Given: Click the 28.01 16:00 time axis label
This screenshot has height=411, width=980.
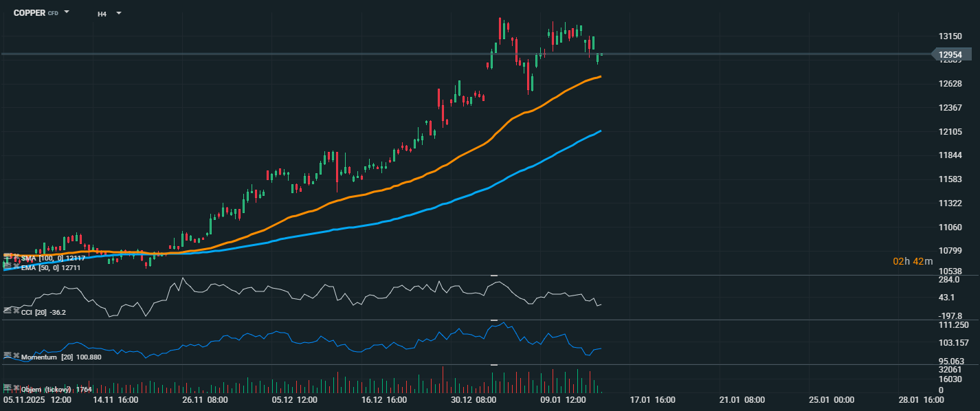Looking at the screenshot, I should 920,399.
